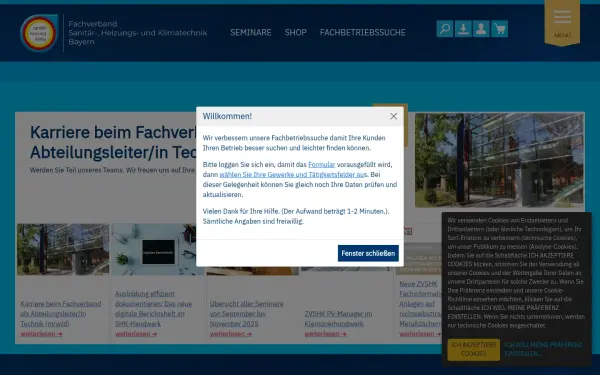Viewport: 600px width, 375px height.
Task: Click ICH WILL MEINE PRÄFERENZ EINSTELLEN link
Action: (543, 349)
